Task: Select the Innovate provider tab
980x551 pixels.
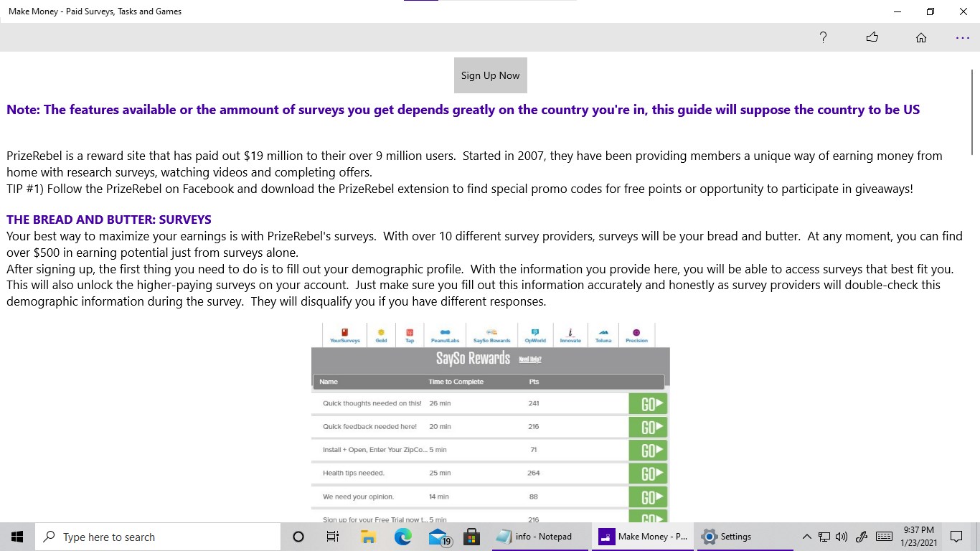Action: (570, 335)
